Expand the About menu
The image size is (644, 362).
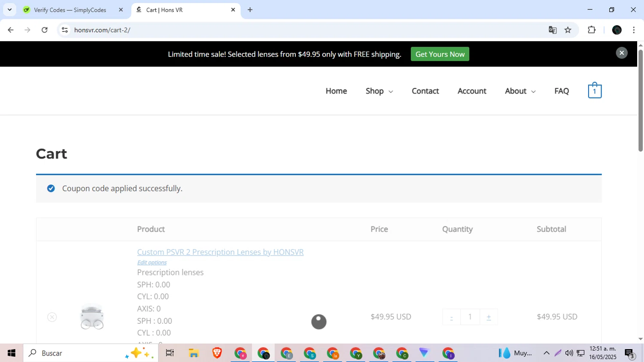pos(520,91)
